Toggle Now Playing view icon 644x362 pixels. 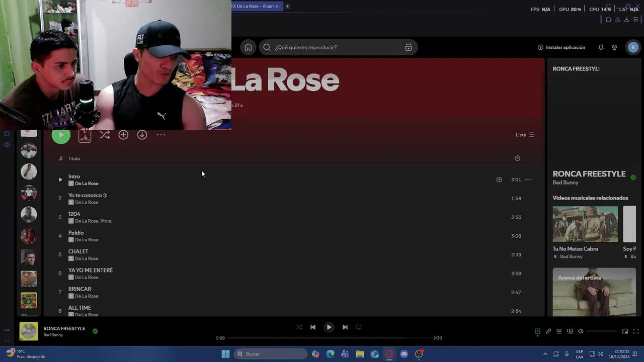[x=537, y=331]
